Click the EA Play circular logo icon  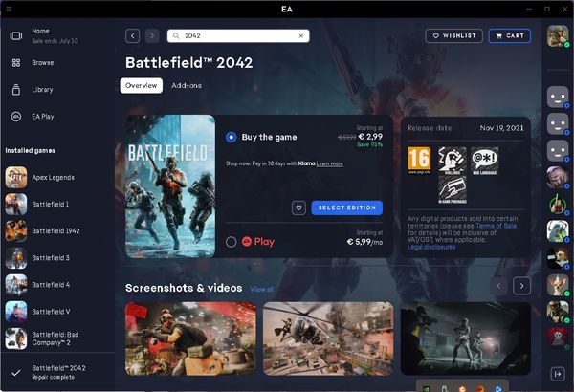tap(15, 117)
